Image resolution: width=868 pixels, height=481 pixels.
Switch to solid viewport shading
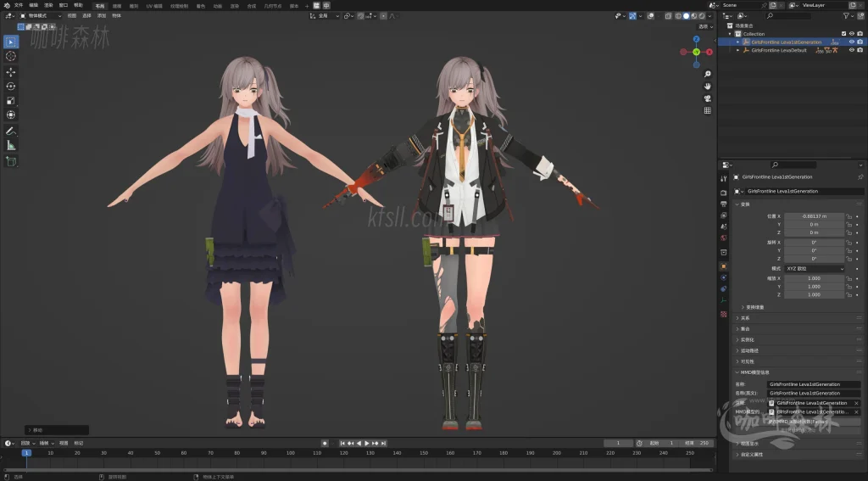pyautogui.click(x=686, y=16)
